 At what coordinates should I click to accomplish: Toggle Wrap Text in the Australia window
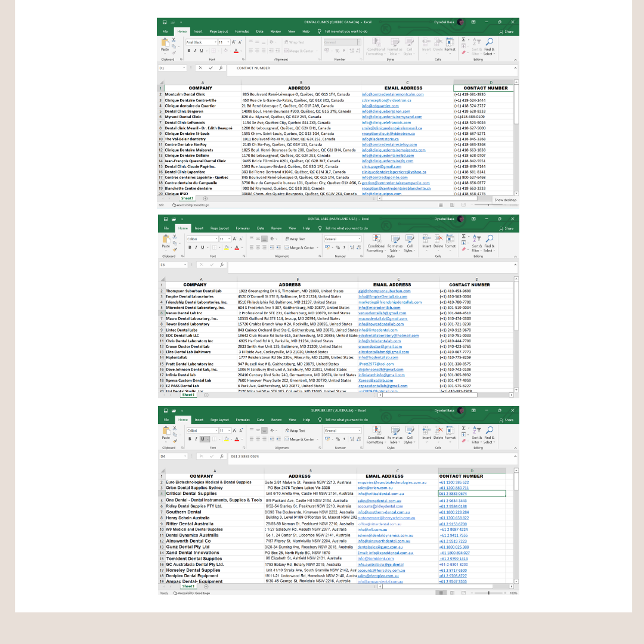[x=295, y=431]
